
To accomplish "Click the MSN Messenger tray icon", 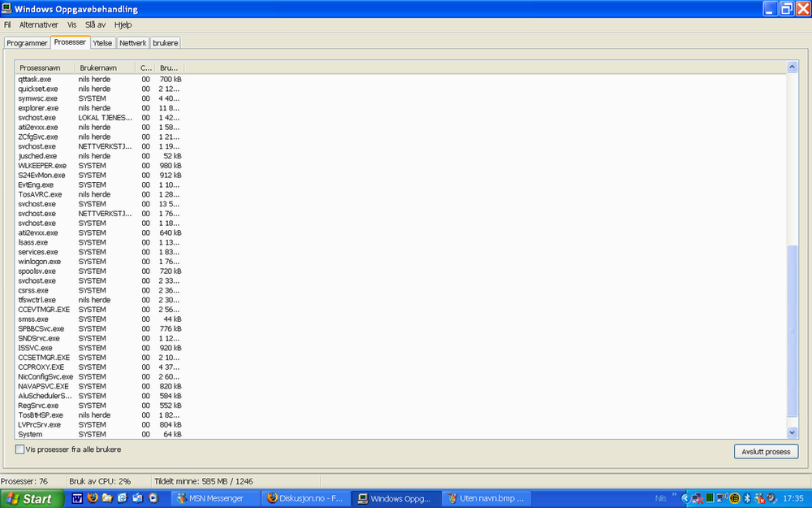I will (760, 499).
